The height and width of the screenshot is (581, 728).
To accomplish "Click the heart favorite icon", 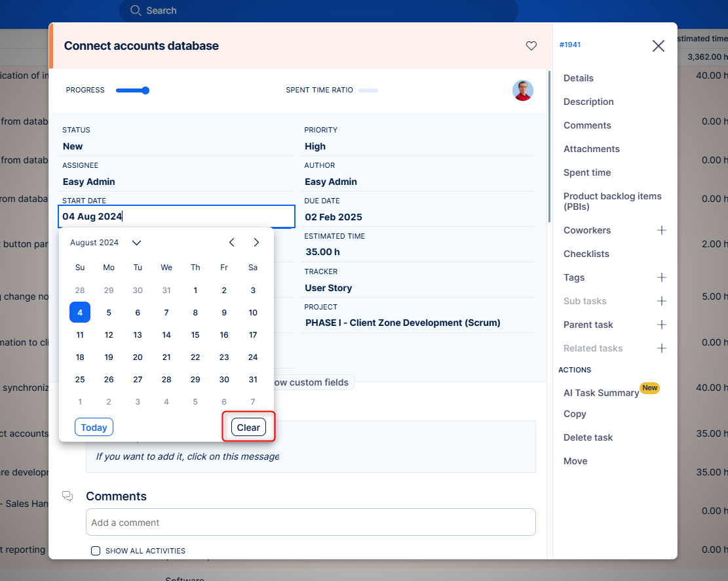I will (x=531, y=46).
